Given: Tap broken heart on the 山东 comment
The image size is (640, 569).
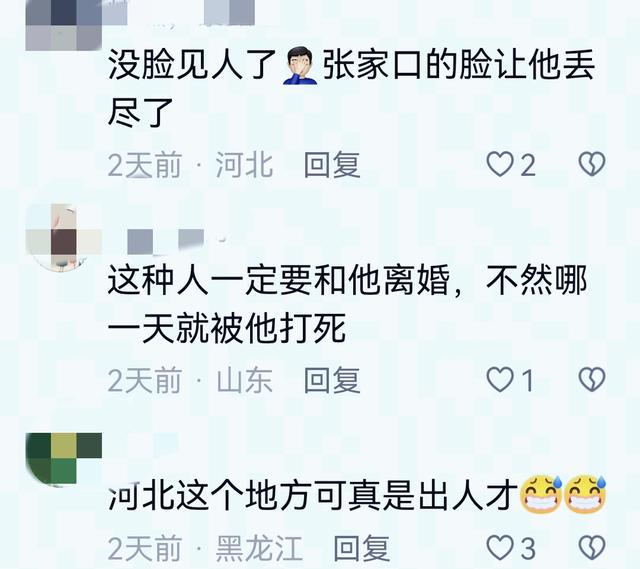Looking at the screenshot, I should pyautogui.click(x=592, y=380).
